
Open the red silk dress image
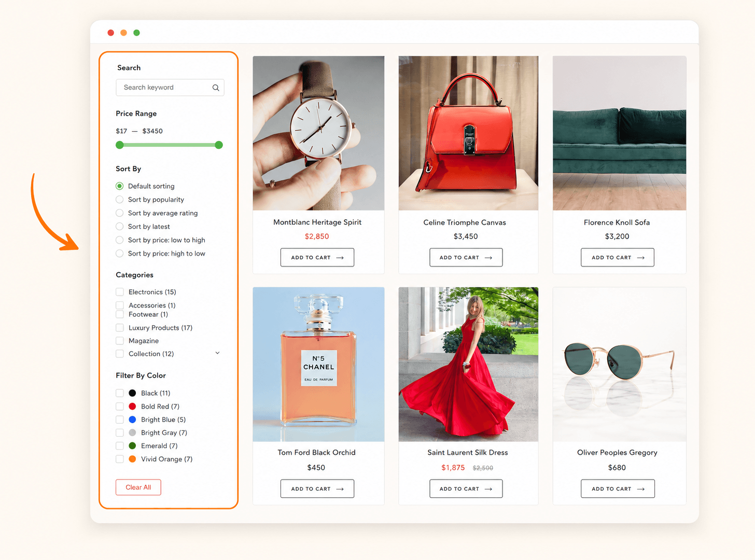click(x=468, y=365)
